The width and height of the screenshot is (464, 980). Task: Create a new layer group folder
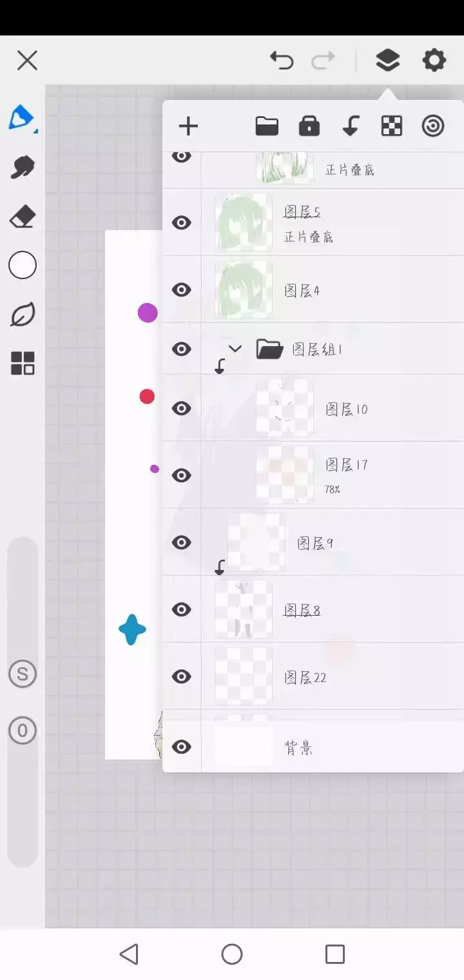pyautogui.click(x=267, y=126)
